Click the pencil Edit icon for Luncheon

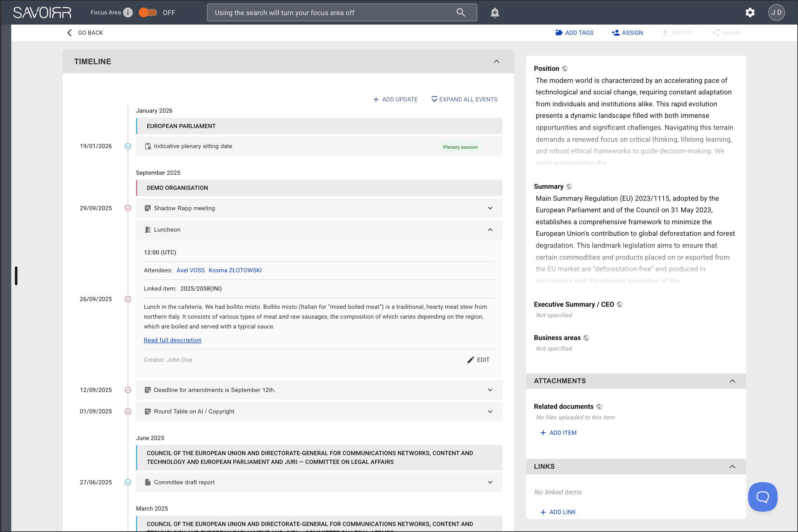click(x=471, y=360)
